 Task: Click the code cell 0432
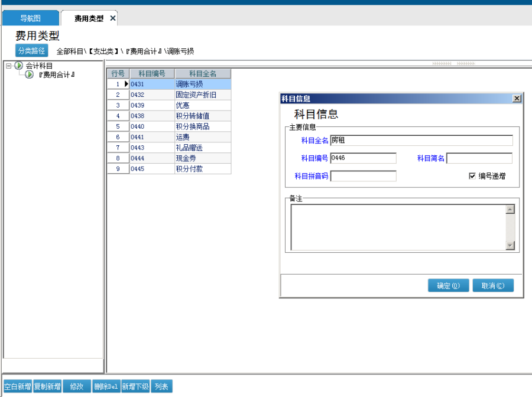[152, 95]
